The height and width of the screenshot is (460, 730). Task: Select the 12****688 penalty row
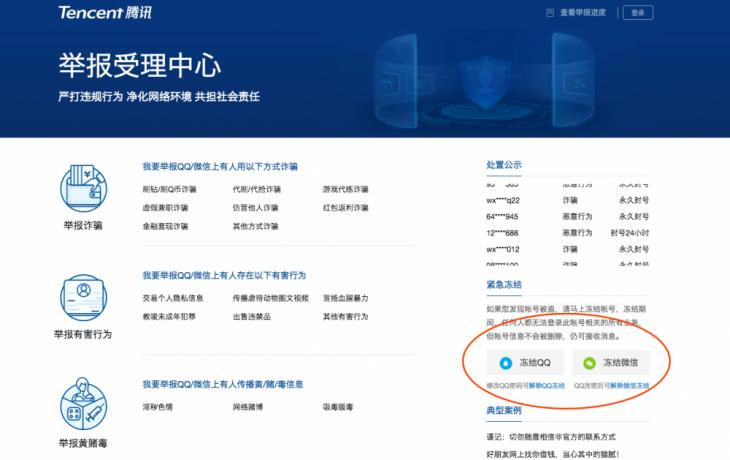(x=568, y=233)
